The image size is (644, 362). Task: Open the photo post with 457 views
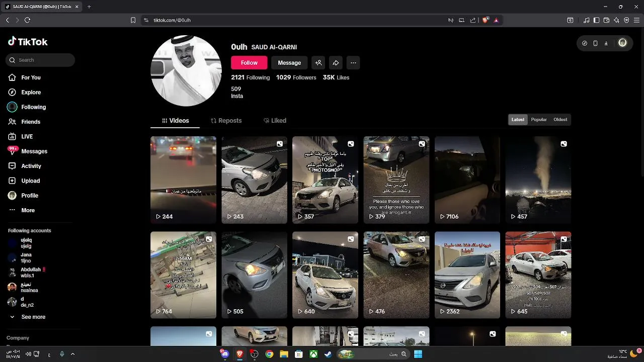pyautogui.click(x=538, y=180)
